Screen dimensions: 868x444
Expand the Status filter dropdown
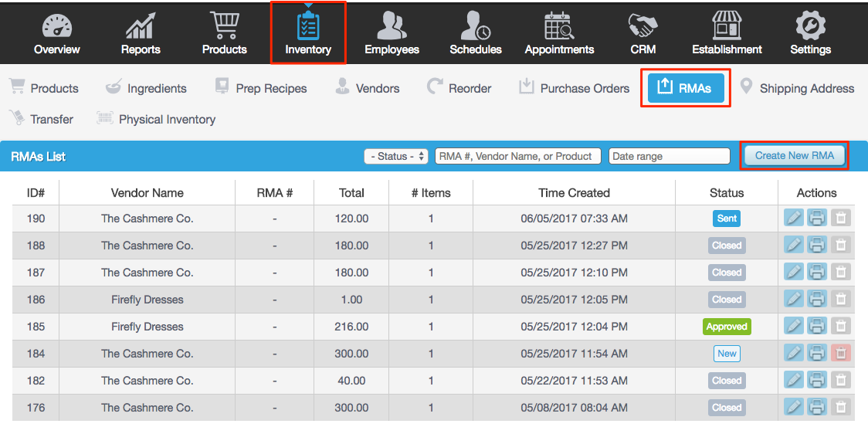tap(396, 156)
